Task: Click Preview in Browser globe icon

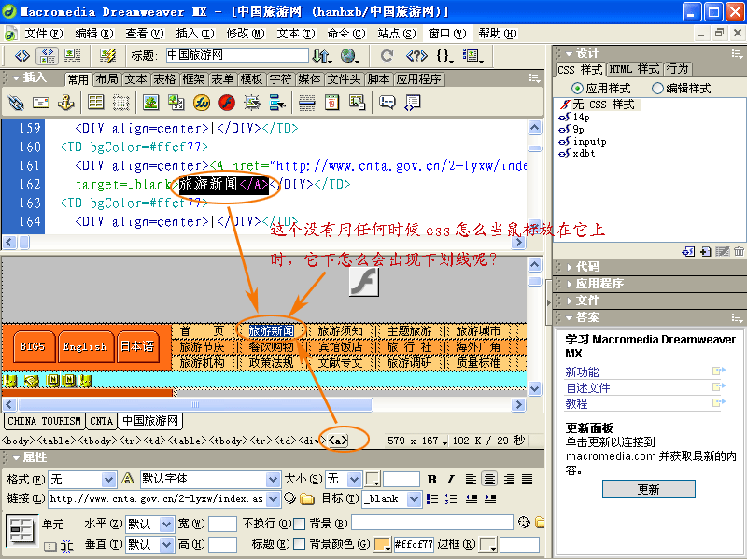Action: (351, 56)
